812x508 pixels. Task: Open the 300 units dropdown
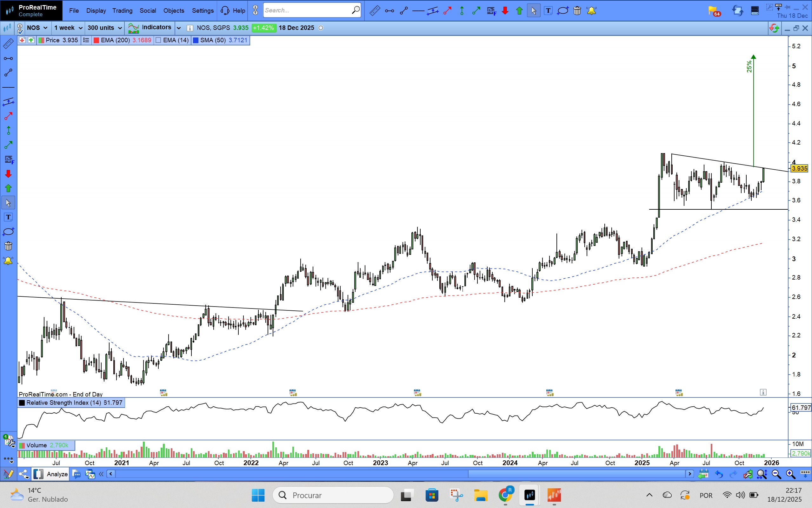pyautogui.click(x=104, y=28)
